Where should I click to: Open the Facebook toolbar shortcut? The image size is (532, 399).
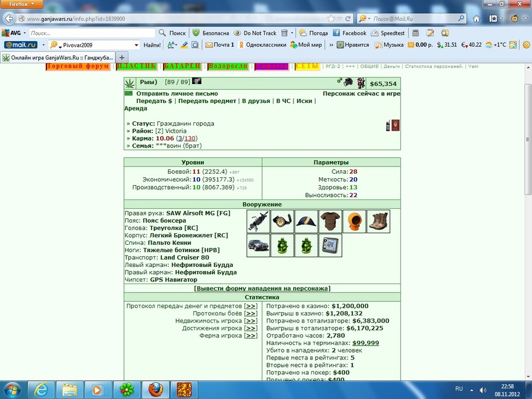click(x=350, y=33)
